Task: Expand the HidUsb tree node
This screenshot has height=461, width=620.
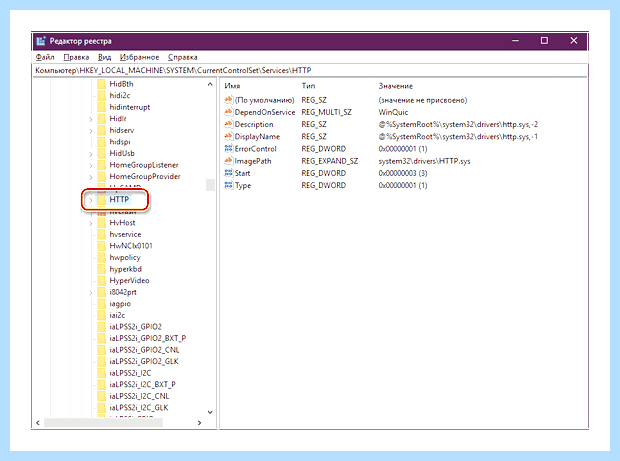Action: click(91, 154)
